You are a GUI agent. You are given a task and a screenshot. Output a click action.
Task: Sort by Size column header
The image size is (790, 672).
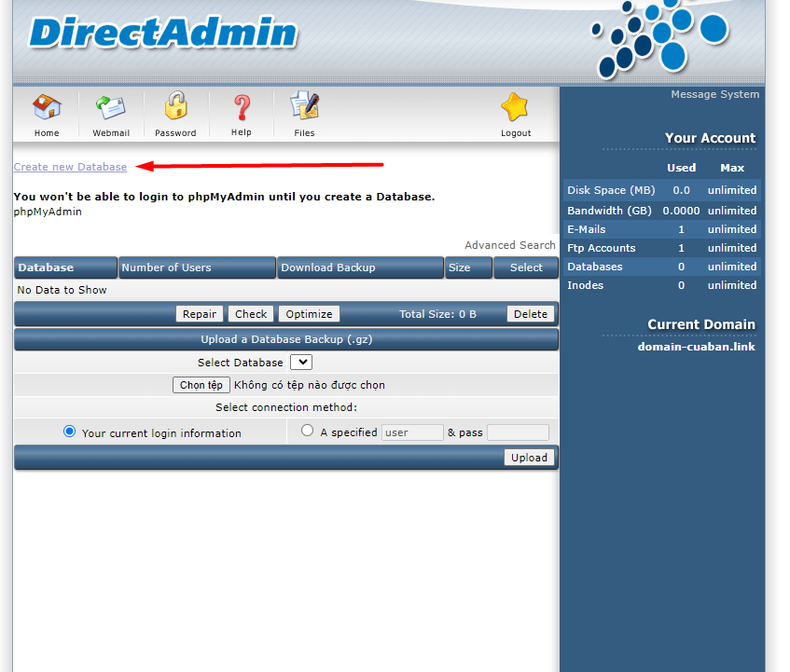pyautogui.click(x=468, y=267)
